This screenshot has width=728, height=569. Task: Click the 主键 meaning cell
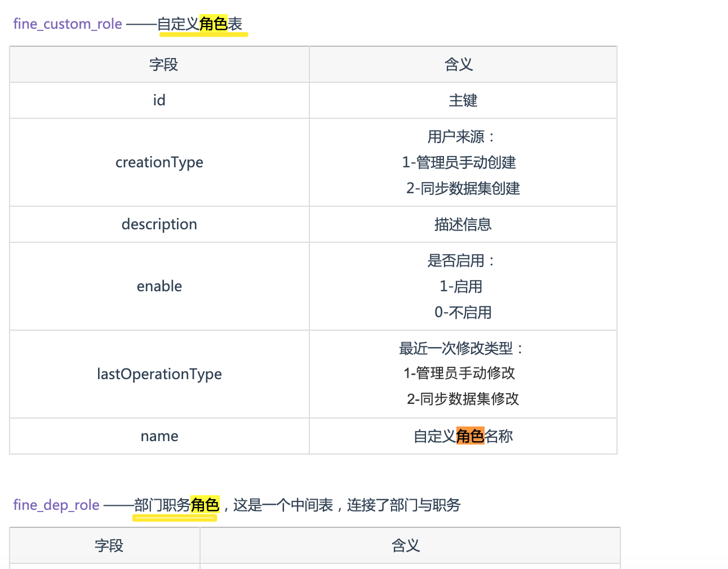pos(463,100)
